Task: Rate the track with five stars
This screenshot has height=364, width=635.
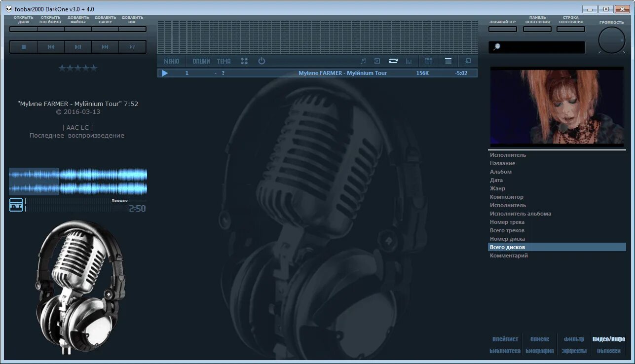Action: [93, 68]
